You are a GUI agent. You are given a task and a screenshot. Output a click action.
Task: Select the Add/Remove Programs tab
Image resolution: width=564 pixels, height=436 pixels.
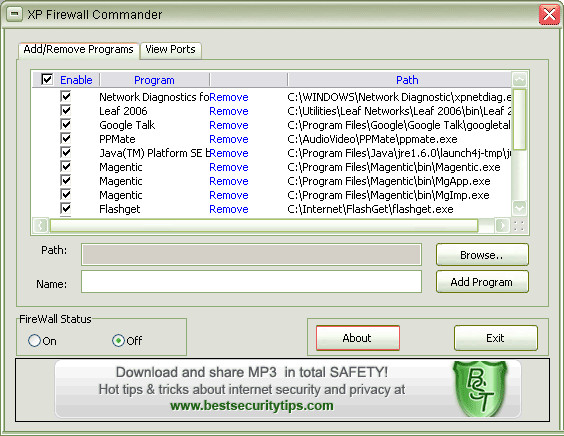[x=78, y=49]
